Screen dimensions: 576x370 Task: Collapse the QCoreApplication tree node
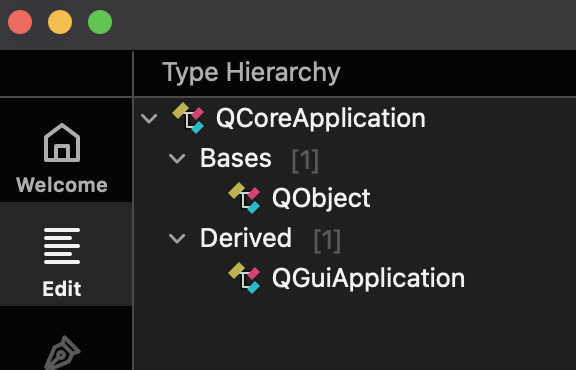point(149,118)
